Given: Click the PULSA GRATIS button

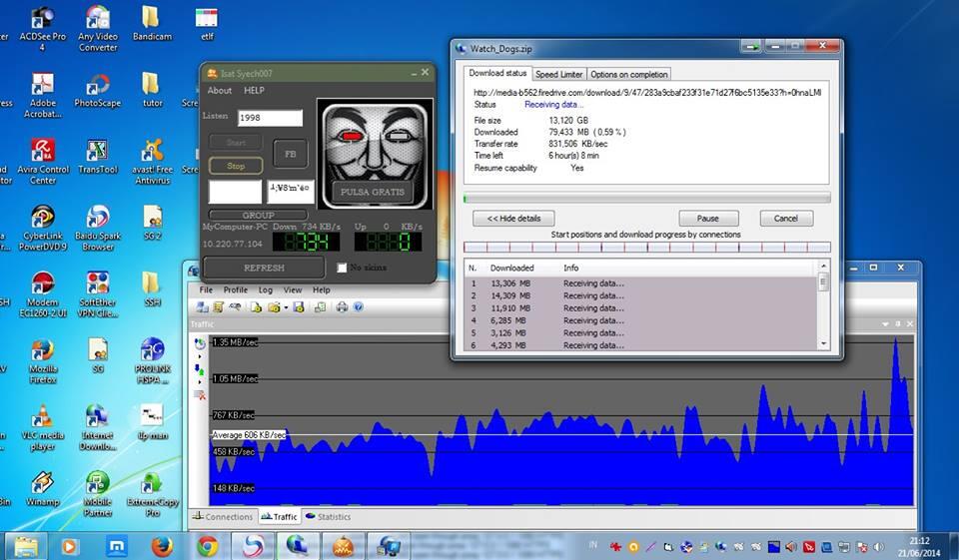Looking at the screenshot, I should 373,192.
